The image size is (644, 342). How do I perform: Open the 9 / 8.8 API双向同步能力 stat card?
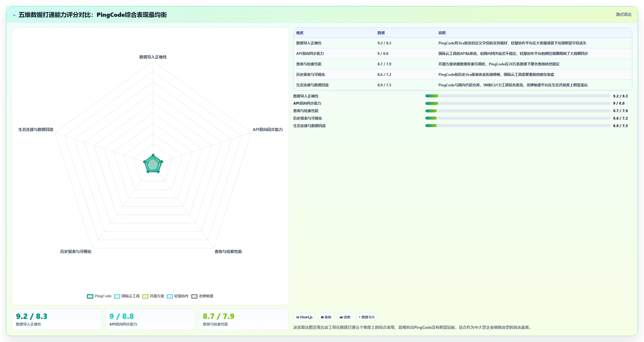pos(150,319)
